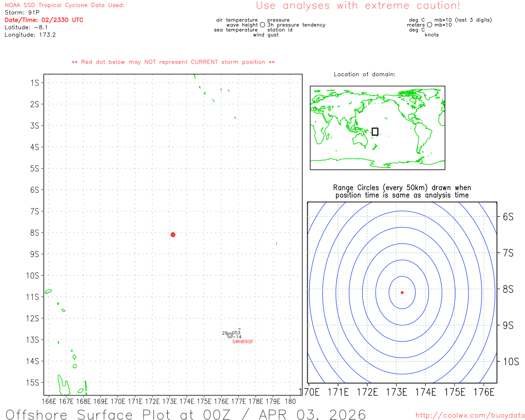This screenshot has height=420, width=525.
Task: Click the green island outline near 11S 166E
Action: 48,292
